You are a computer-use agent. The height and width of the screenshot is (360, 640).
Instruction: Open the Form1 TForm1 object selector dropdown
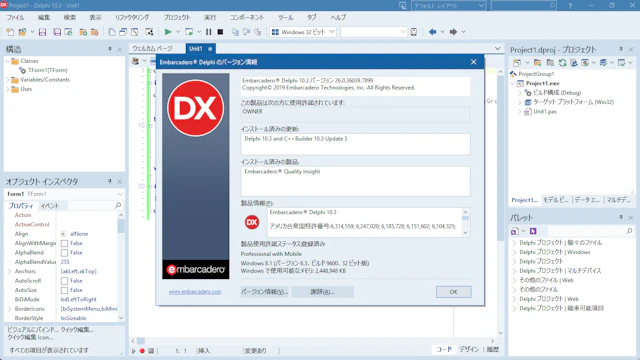[120, 194]
